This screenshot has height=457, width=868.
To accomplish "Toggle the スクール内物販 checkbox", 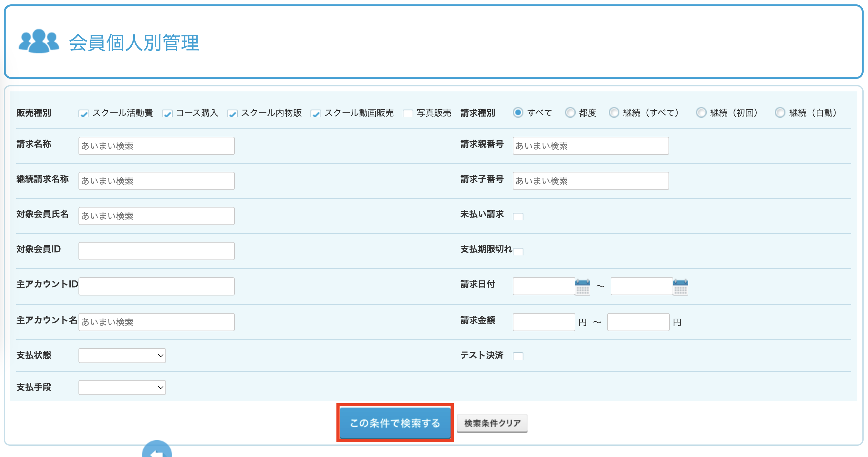I will coord(232,114).
